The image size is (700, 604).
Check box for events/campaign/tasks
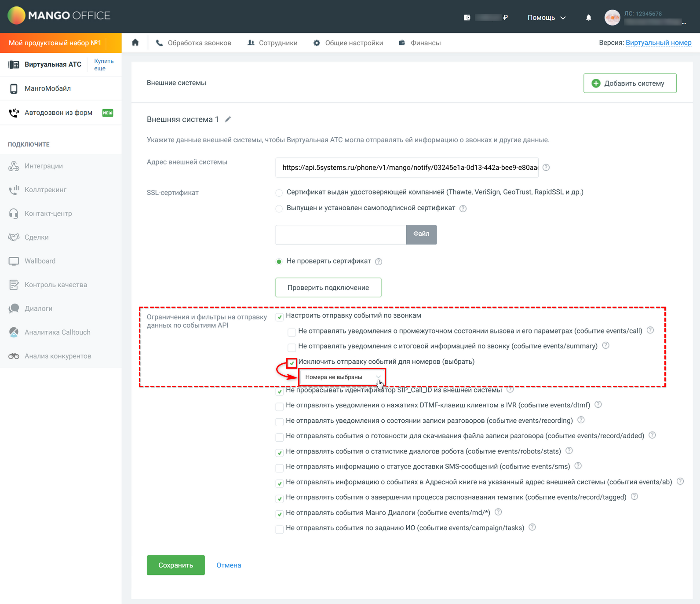coord(279,529)
